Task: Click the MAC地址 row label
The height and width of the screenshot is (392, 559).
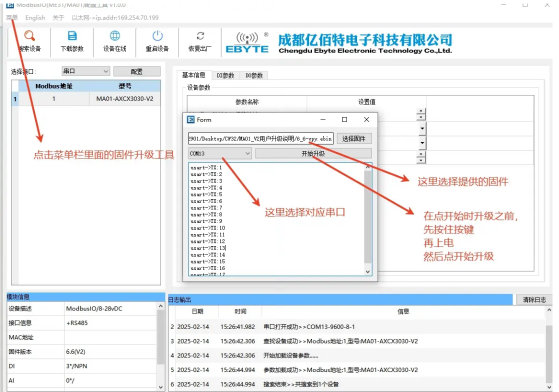Action: pos(21,337)
